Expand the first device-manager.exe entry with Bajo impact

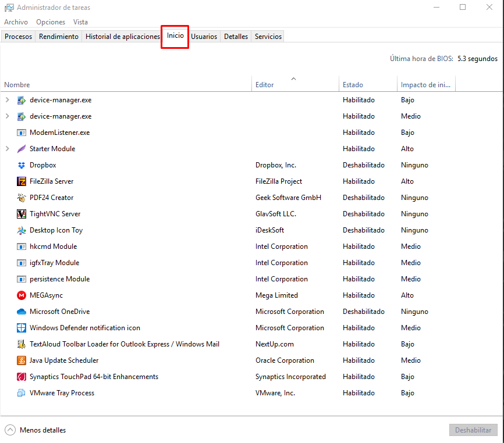click(8, 100)
